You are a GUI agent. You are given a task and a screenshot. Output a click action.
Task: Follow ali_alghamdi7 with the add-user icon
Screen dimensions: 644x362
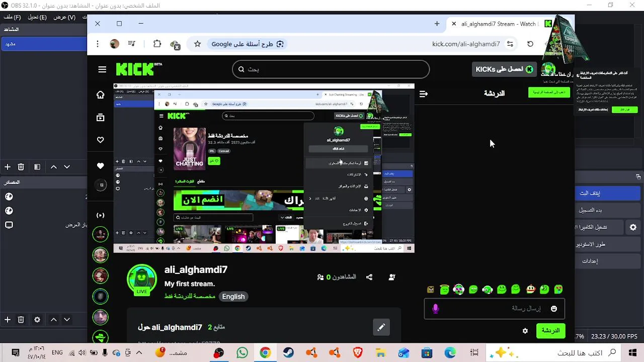click(x=392, y=277)
